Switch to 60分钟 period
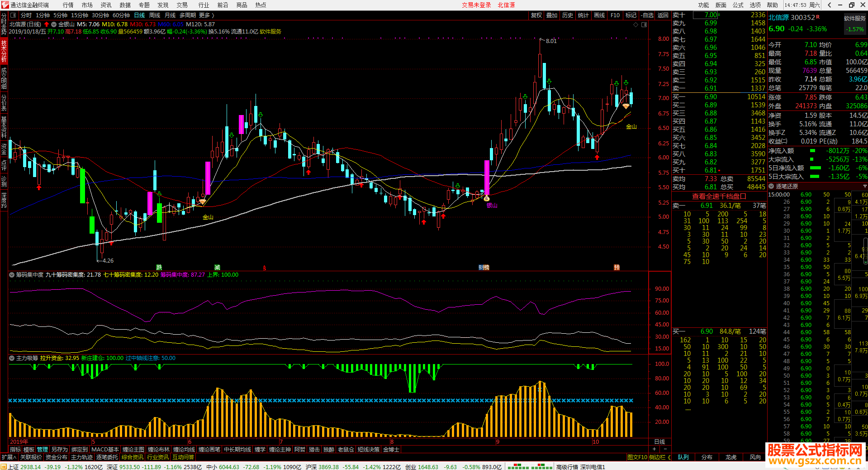The image size is (868, 470). point(121,15)
